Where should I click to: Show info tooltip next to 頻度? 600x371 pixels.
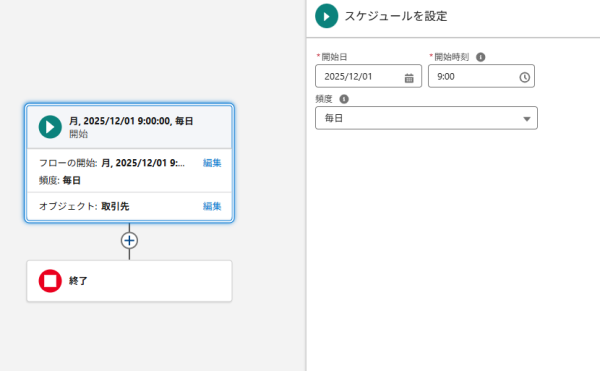coord(344,99)
